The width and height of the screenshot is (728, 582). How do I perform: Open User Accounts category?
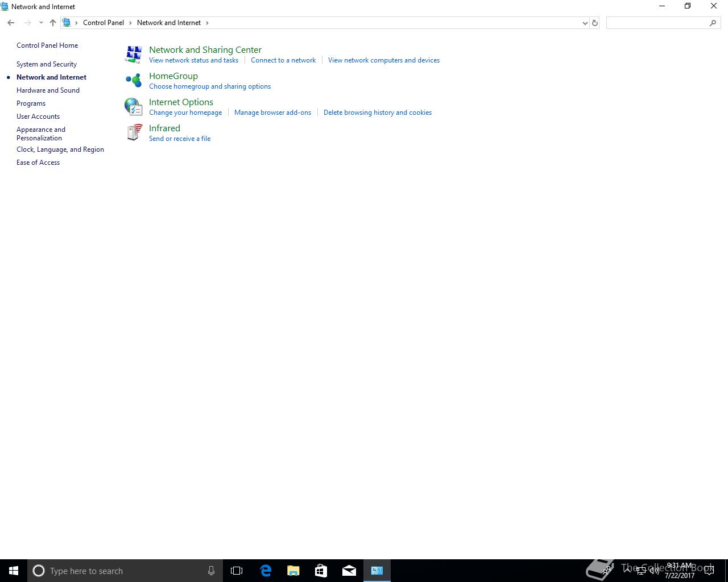click(x=38, y=117)
